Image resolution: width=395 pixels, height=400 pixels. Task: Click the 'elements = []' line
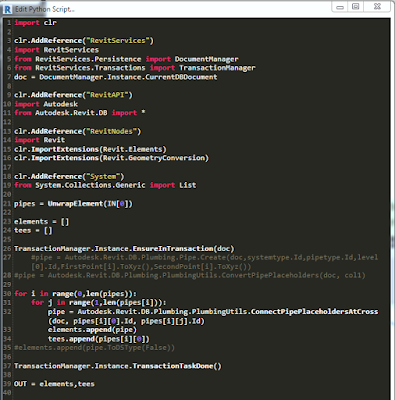pyautogui.click(x=41, y=222)
